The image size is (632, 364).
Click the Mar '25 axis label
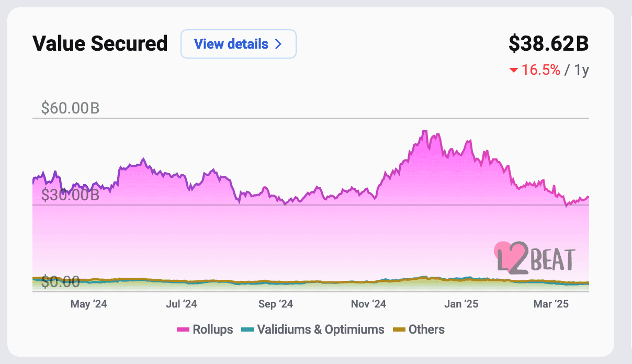coord(550,304)
